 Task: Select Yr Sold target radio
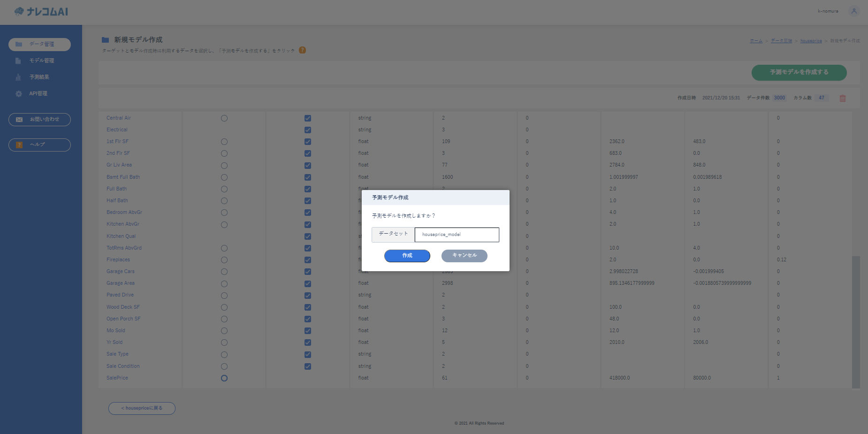[x=224, y=343]
